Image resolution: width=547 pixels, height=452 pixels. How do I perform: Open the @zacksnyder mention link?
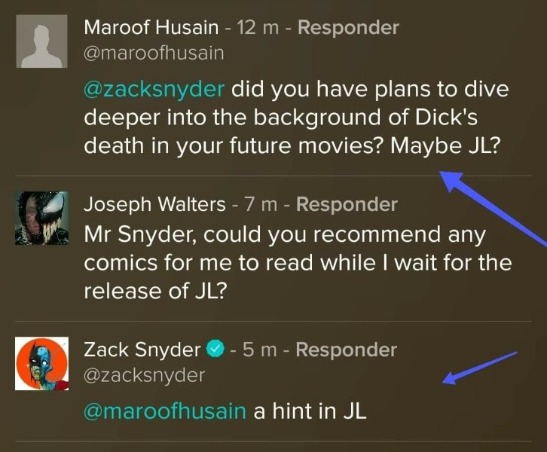153,90
